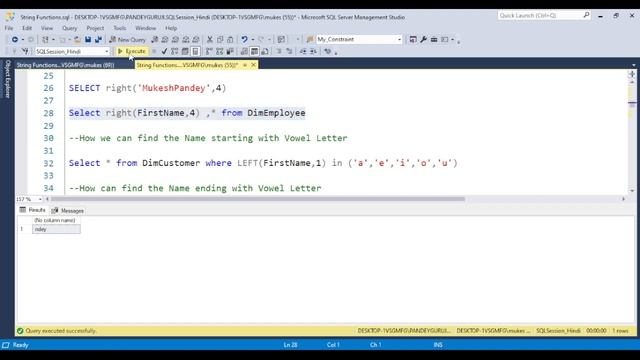Open the Tools menu
Image resolution: width=640 pixels, height=360 pixels.
[120, 28]
